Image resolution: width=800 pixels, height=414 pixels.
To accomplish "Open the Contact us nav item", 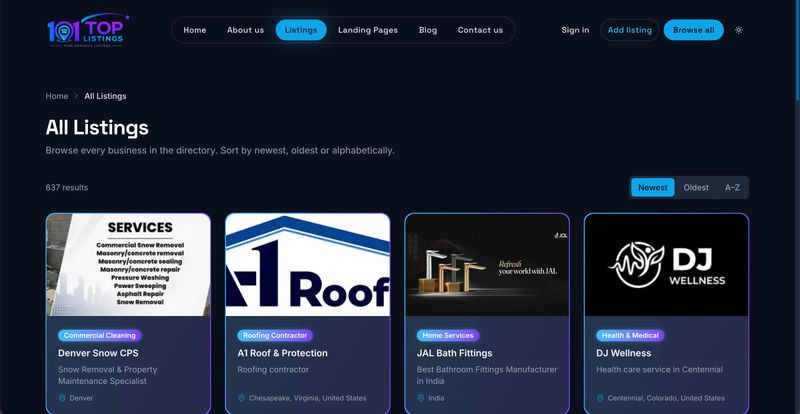I will coord(480,30).
